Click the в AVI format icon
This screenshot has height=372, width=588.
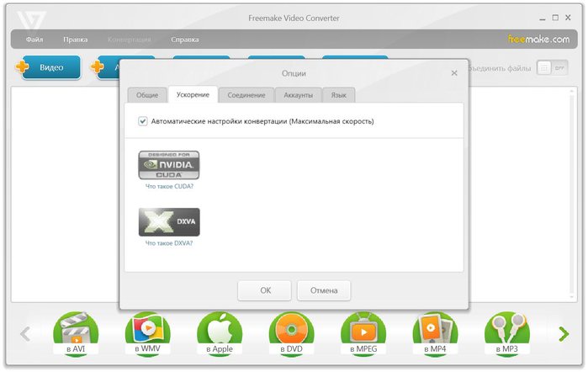pos(76,333)
